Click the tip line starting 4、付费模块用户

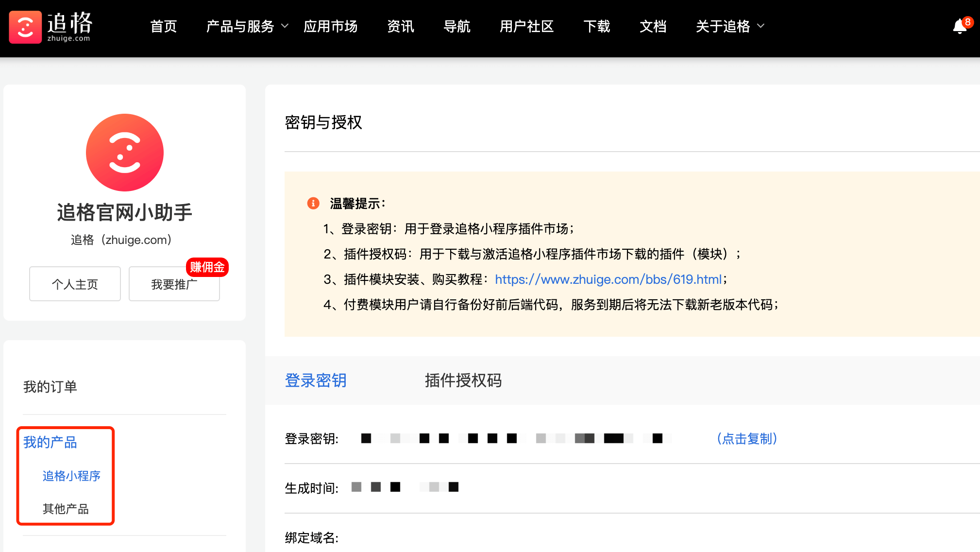(552, 305)
